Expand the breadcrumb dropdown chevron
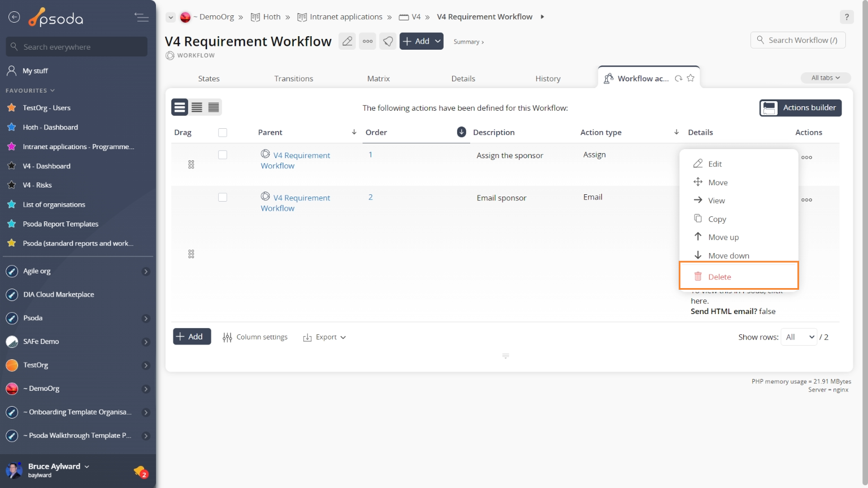The image size is (868, 488). coord(171,18)
